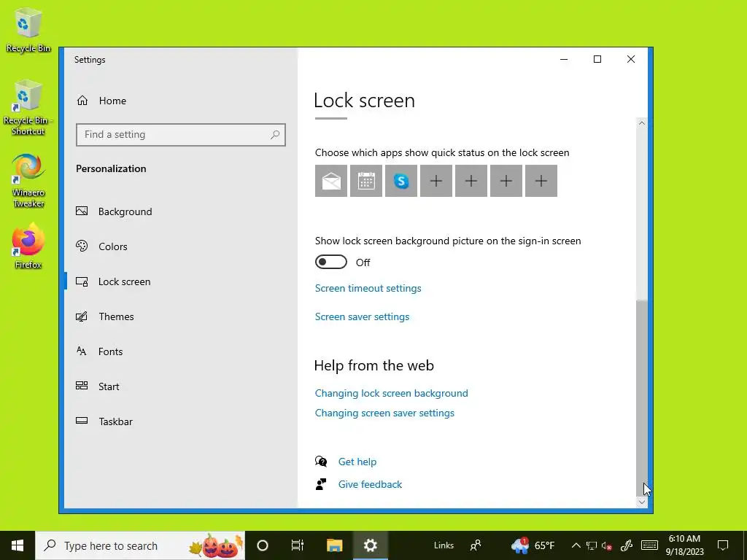Image resolution: width=747 pixels, height=560 pixels.
Task: Click the Get help chat icon
Action: [321, 462]
